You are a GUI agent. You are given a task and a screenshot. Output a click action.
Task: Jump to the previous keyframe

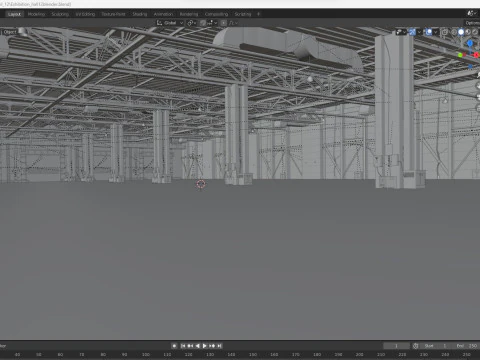point(190,346)
